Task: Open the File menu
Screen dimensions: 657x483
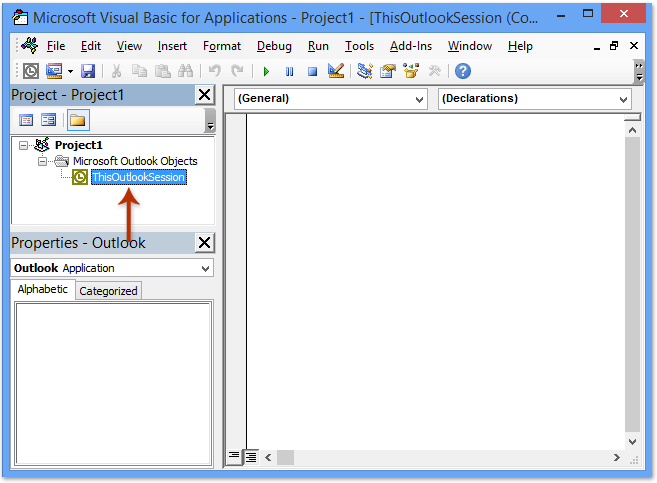Action: pyautogui.click(x=56, y=46)
